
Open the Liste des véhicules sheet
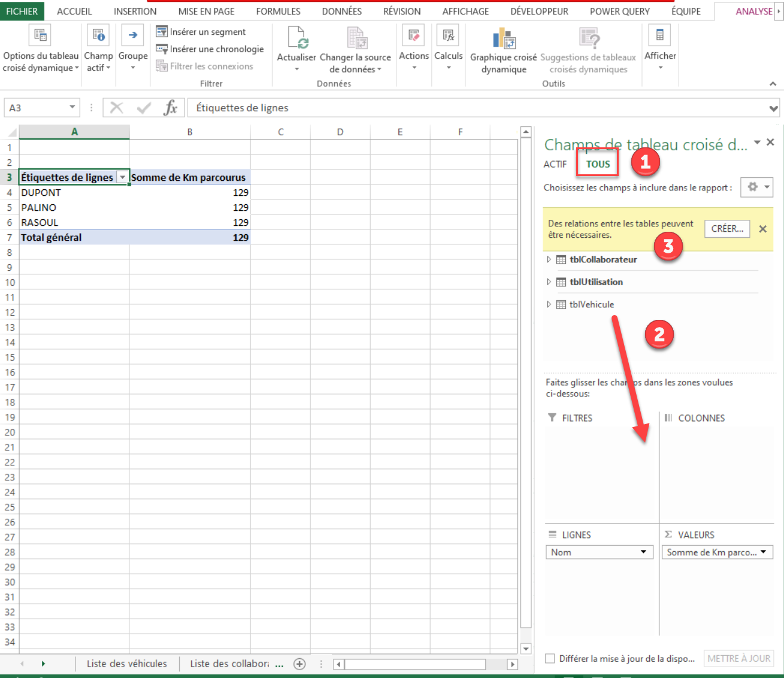[x=127, y=664]
